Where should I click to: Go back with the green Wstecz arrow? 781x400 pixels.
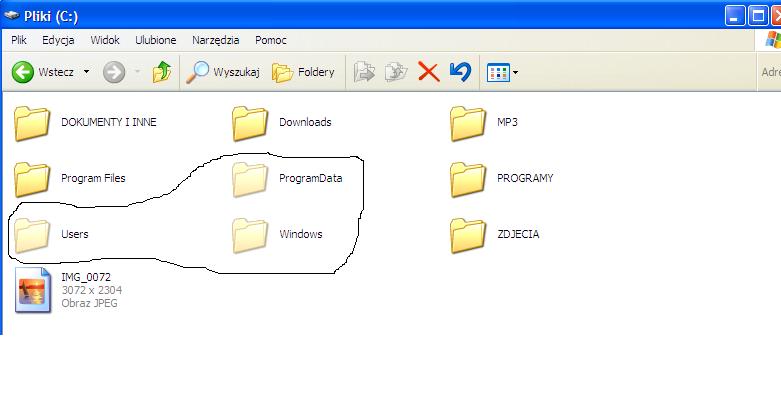[x=22, y=73]
